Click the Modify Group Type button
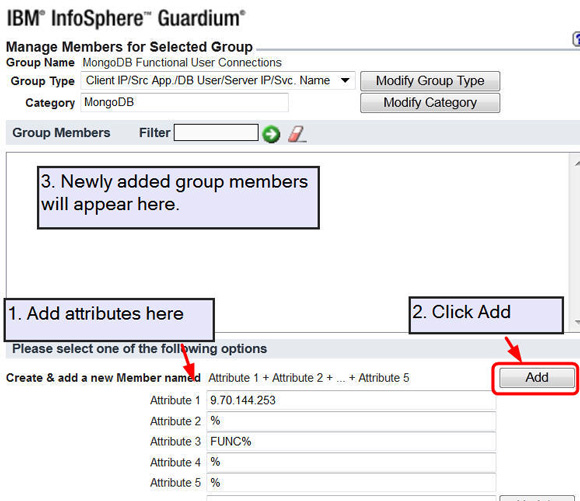Screen dimensions: 580x501 tap(430, 81)
